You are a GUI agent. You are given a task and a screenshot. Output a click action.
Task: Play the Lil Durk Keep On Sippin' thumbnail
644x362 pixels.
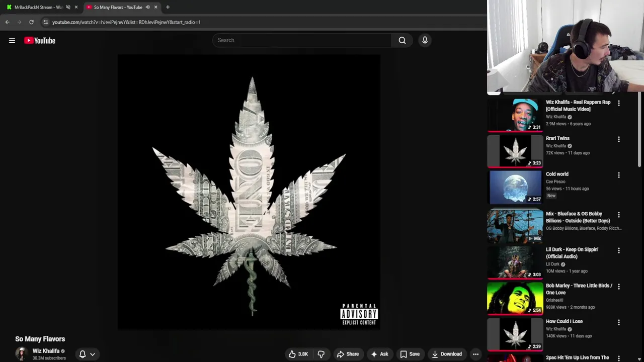[x=515, y=262]
